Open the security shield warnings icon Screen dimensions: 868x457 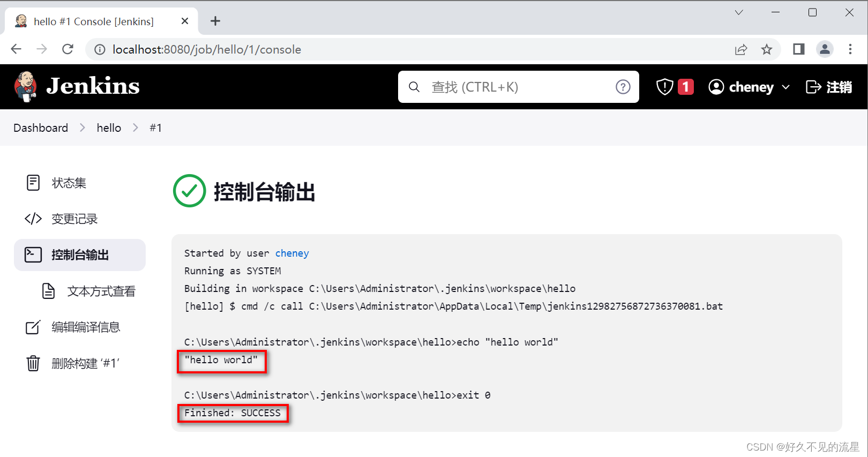664,87
